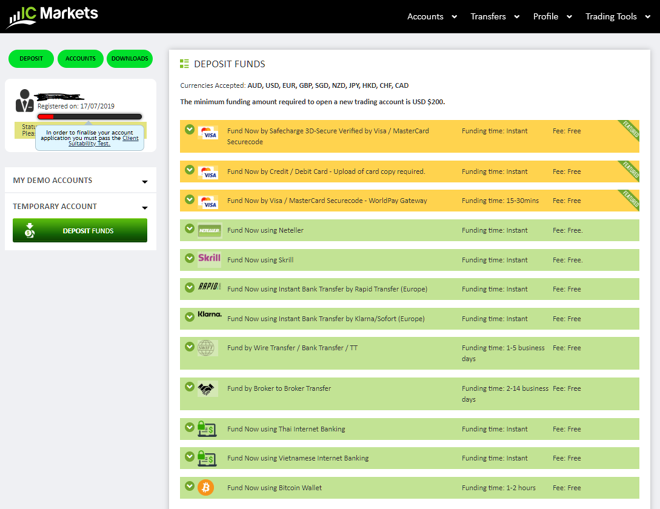Image resolution: width=660 pixels, height=509 pixels.
Task: Click the green DEPOSIT pill button
Action: [31, 59]
